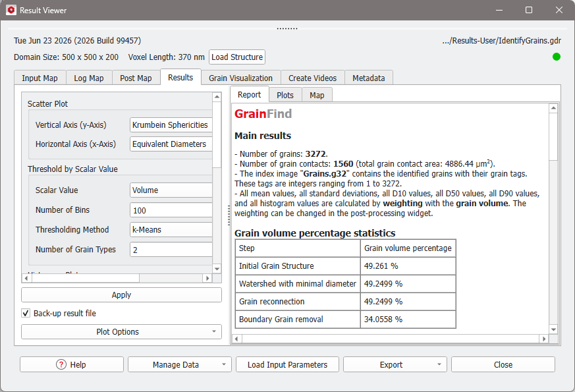Image resolution: width=575 pixels, height=392 pixels.
Task: Click report scroll left arrow
Action: click(x=236, y=339)
